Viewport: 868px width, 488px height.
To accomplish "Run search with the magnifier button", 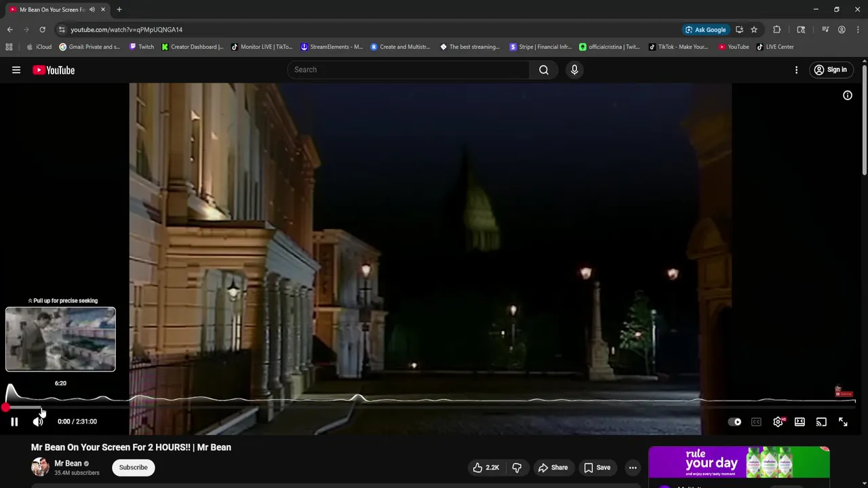I will coord(544,70).
